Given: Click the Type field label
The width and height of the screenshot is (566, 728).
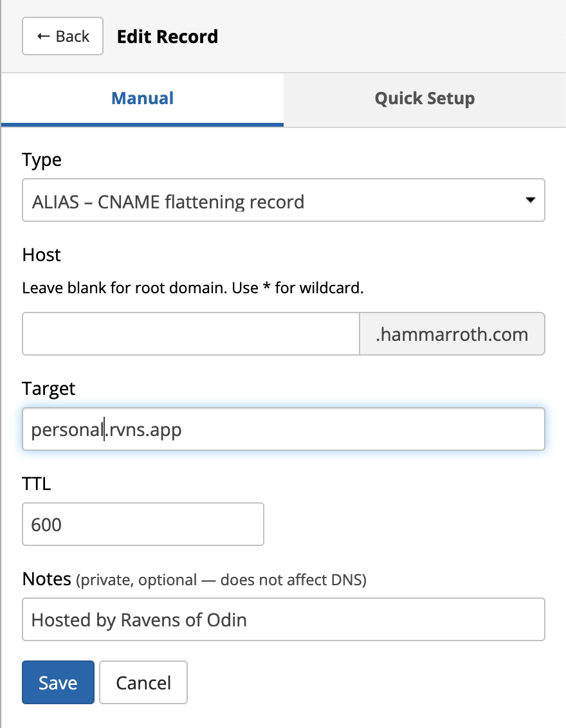Looking at the screenshot, I should [x=42, y=160].
